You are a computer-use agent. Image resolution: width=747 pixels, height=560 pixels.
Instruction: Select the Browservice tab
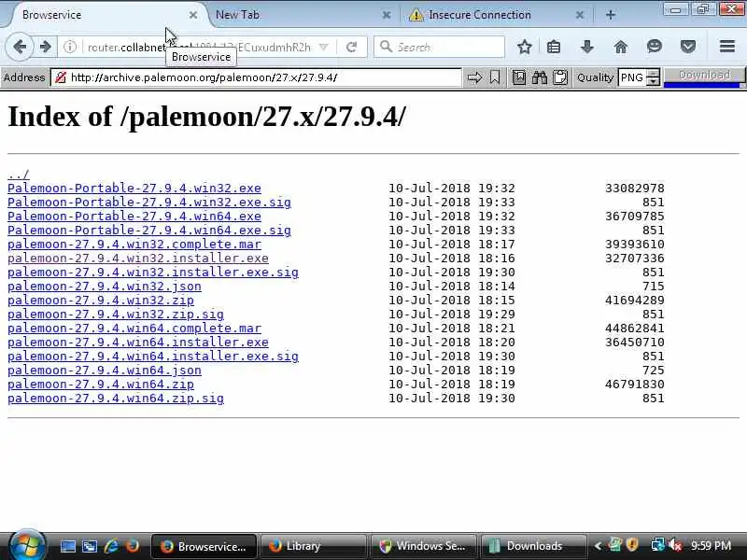pos(51,15)
